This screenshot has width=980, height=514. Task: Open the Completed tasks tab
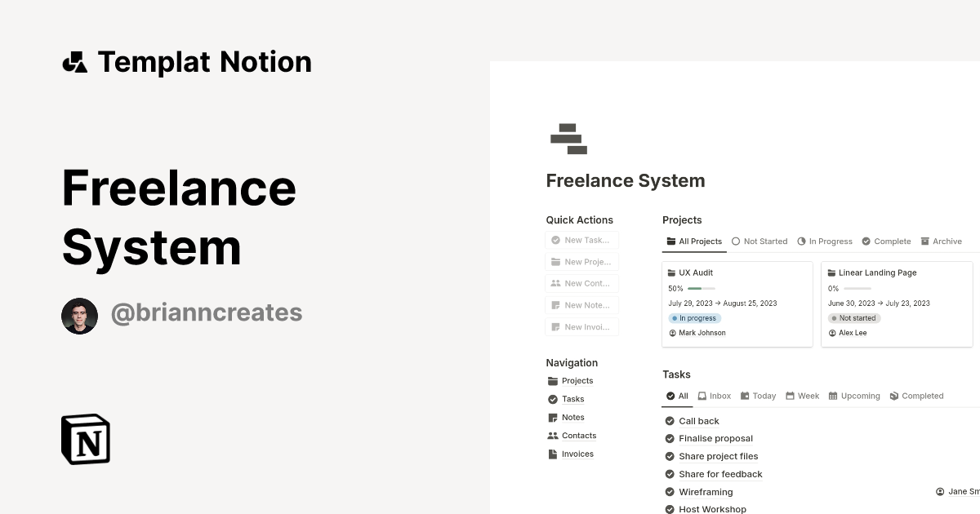pos(916,396)
